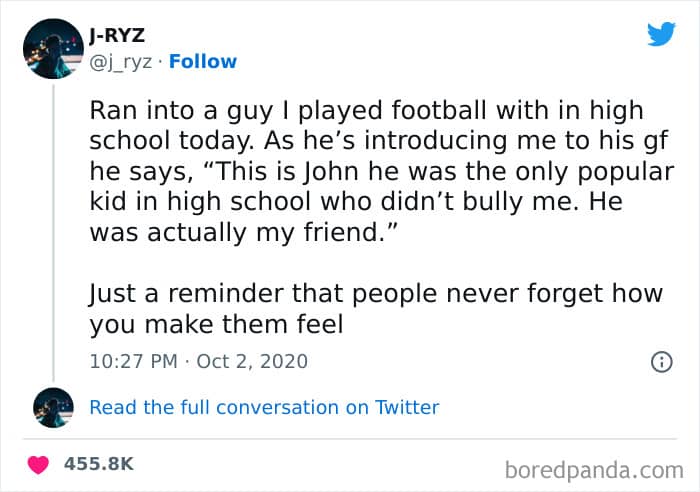Click the tweet text starting "Ran into"
Screen dimensions: 700x492
[382, 171]
